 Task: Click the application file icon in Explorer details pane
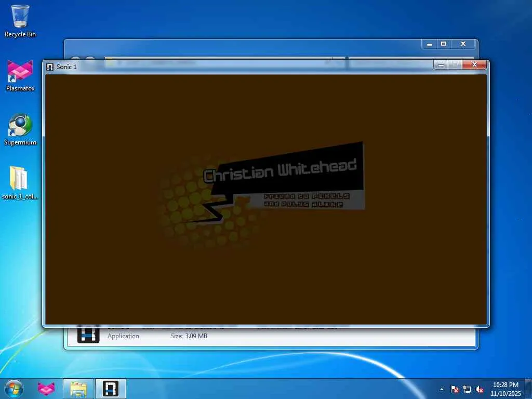click(88, 334)
